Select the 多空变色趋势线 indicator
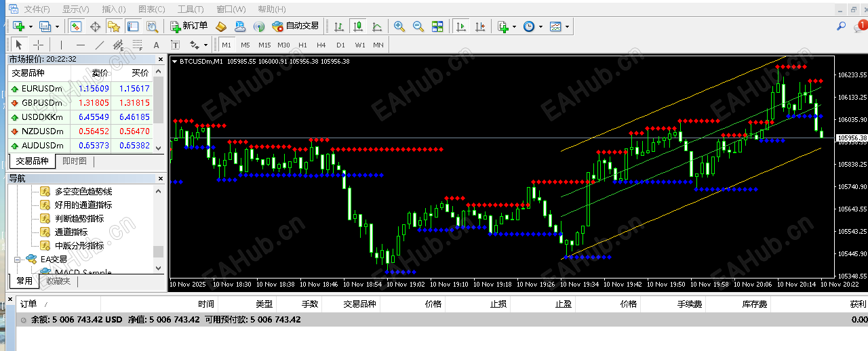The width and height of the screenshot is (868, 351). point(83,191)
